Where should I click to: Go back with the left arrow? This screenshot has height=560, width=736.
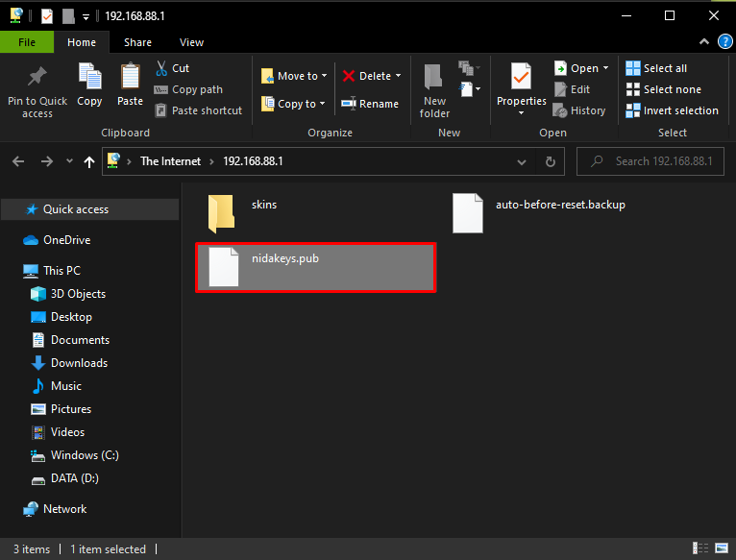(18, 161)
